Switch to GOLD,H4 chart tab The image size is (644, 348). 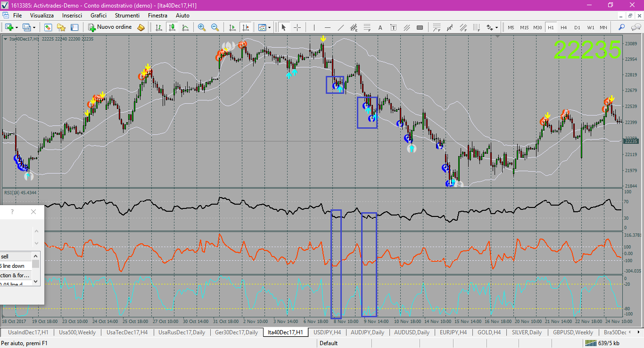(489, 332)
